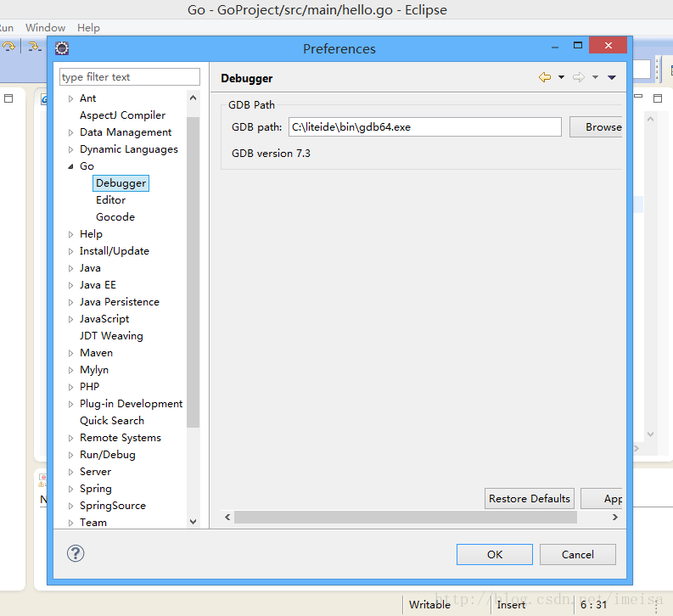Expand the Mylyn node

[x=70, y=370]
